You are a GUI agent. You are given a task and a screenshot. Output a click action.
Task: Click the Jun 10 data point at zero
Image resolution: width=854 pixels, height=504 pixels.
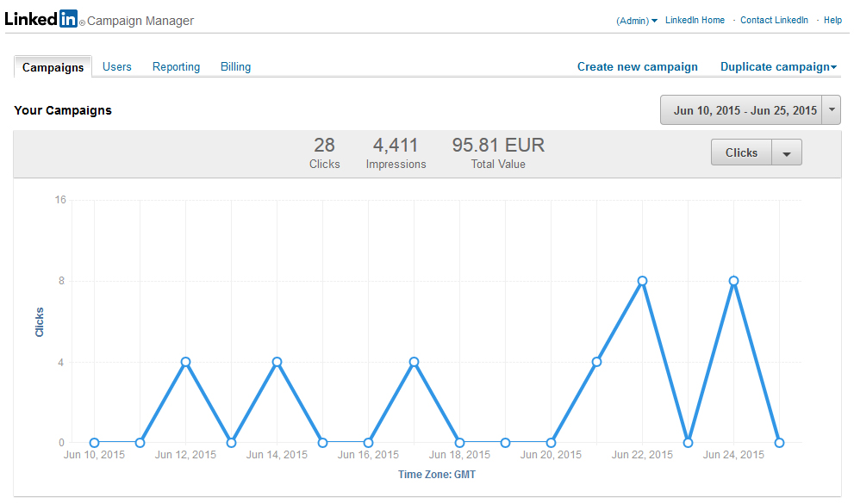(x=94, y=443)
